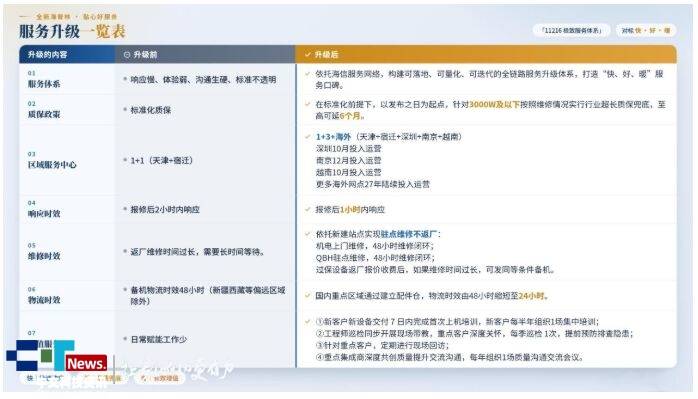Click the row number 06
This screenshot has width=698, height=399.
(x=32, y=289)
